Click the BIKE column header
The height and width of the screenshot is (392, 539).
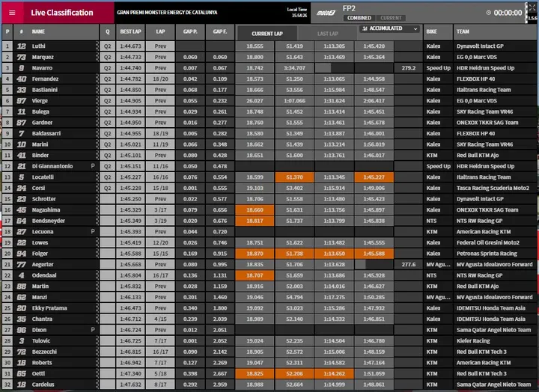[438, 31]
